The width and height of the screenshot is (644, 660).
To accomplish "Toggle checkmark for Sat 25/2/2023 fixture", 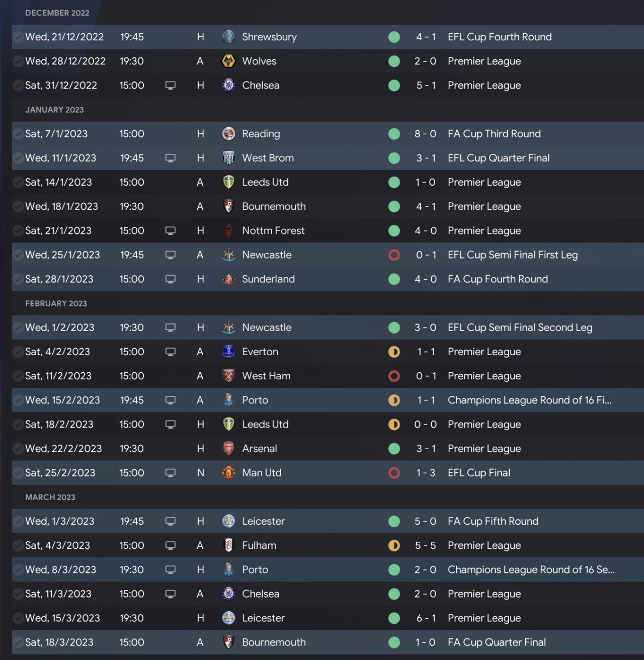I will click(x=18, y=473).
